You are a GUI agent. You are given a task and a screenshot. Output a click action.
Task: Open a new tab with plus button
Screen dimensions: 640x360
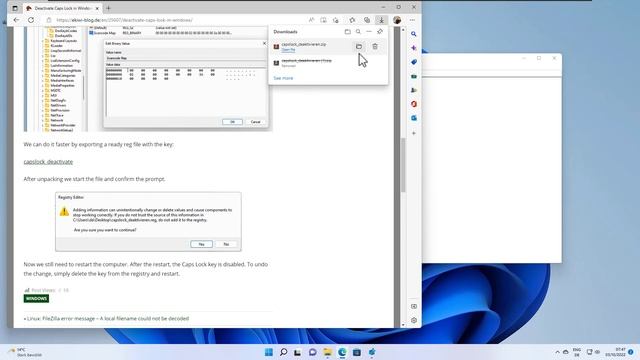pos(109,8)
